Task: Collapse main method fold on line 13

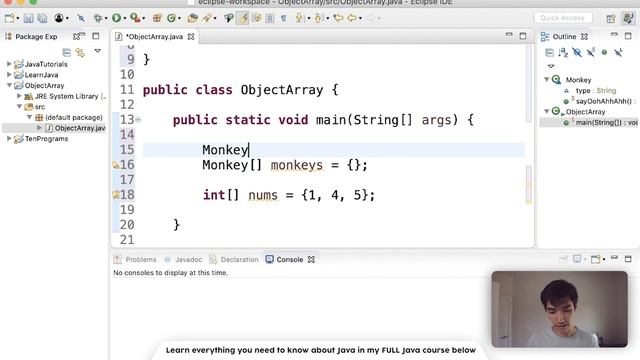Action: click(138, 120)
